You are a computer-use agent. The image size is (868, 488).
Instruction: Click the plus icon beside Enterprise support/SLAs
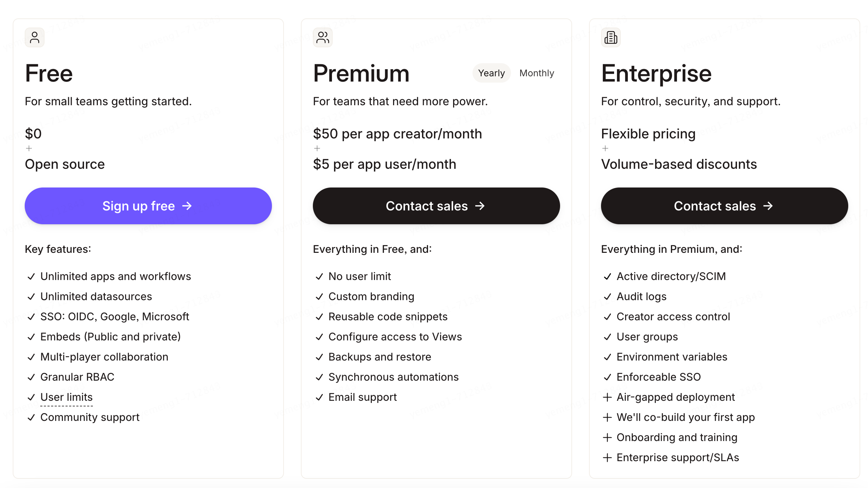607,458
